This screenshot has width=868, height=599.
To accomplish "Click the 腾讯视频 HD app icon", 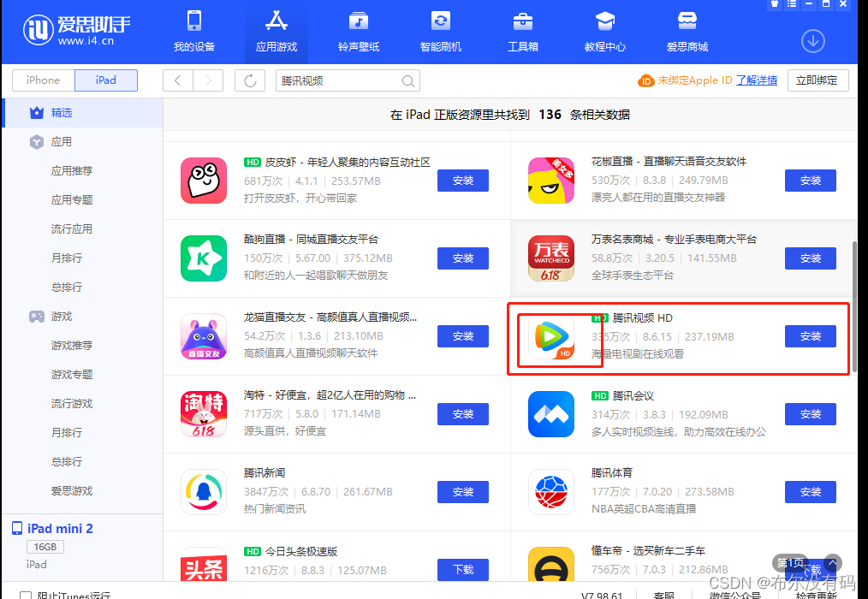I will point(550,336).
